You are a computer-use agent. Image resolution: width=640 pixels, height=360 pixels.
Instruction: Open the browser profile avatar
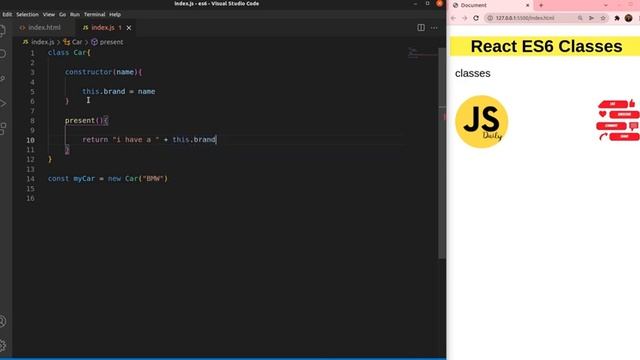[629, 18]
